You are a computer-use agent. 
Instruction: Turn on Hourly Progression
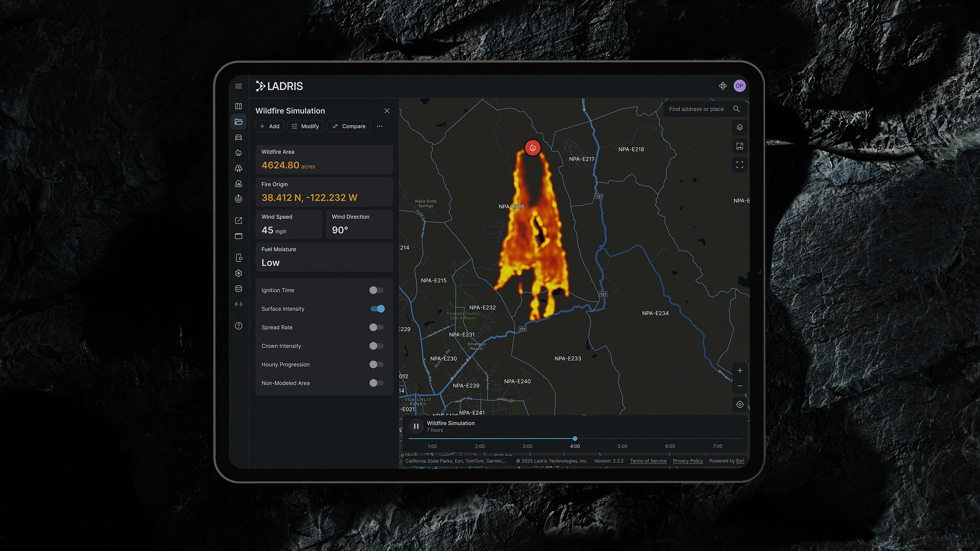[x=376, y=364]
